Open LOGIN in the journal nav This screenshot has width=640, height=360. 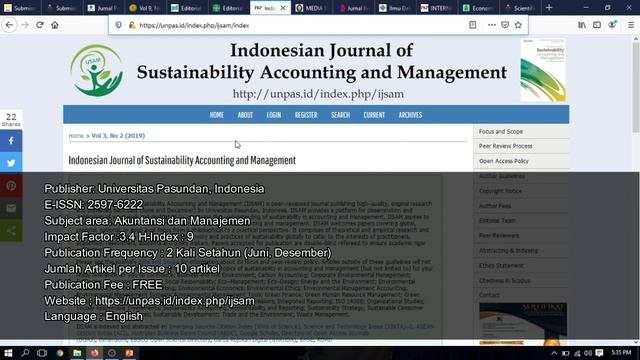pyautogui.click(x=274, y=115)
